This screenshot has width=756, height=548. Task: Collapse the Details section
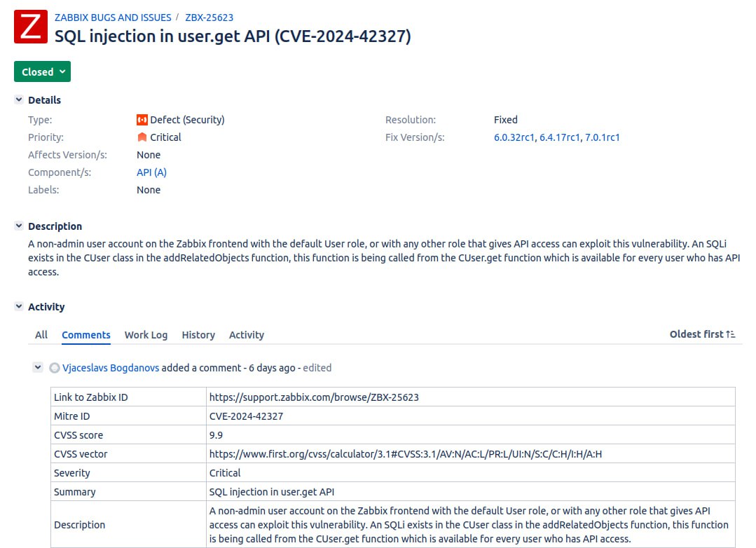point(19,100)
